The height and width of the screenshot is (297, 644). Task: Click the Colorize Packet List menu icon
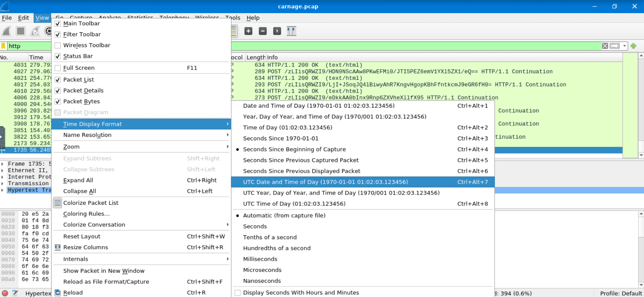tap(57, 203)
